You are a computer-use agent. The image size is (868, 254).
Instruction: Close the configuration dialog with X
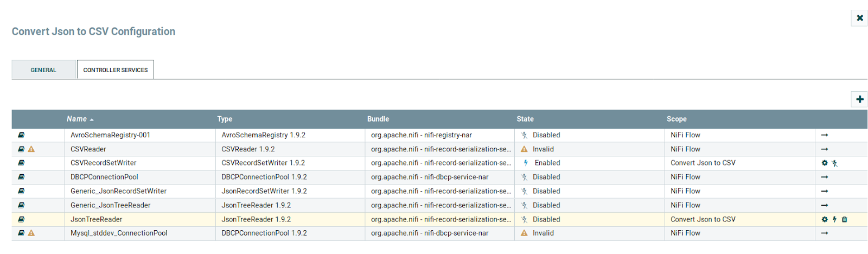[x=859, y=18]
